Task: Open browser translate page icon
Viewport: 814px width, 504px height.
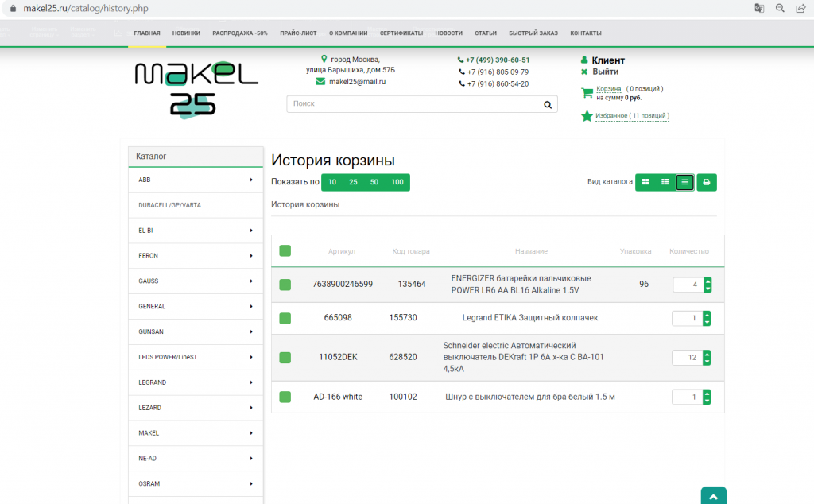Action: pos(759,8)
